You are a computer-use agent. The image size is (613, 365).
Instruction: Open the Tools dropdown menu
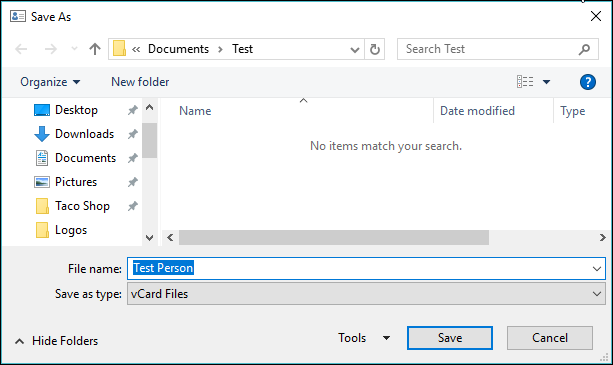click(364, 338)
